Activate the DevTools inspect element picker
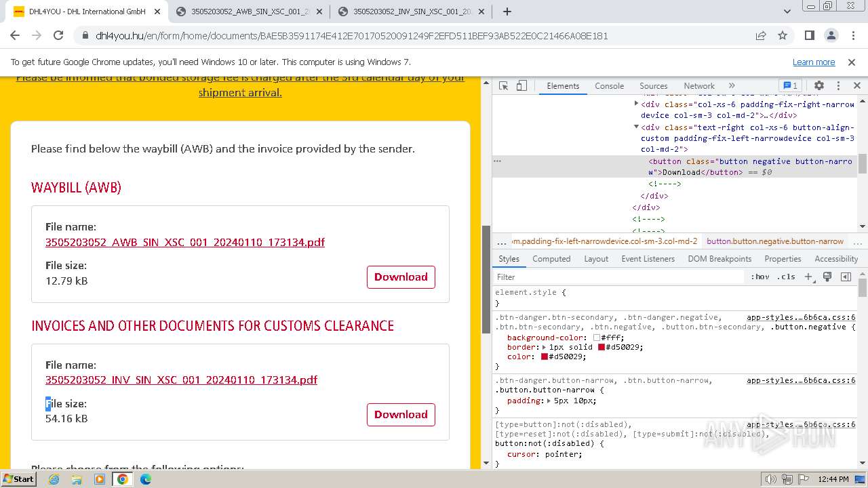Viewport: 868px width, 488px height. (x=503, y=86)
